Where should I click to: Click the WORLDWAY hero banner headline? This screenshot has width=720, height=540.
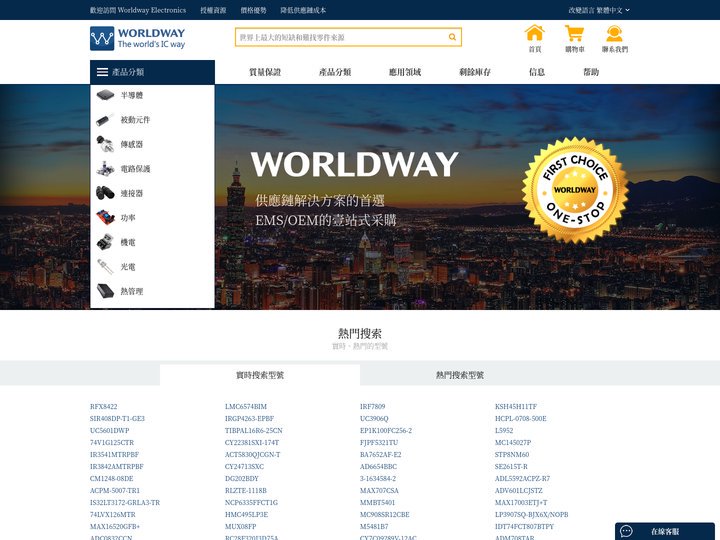(x=354, y=164)
